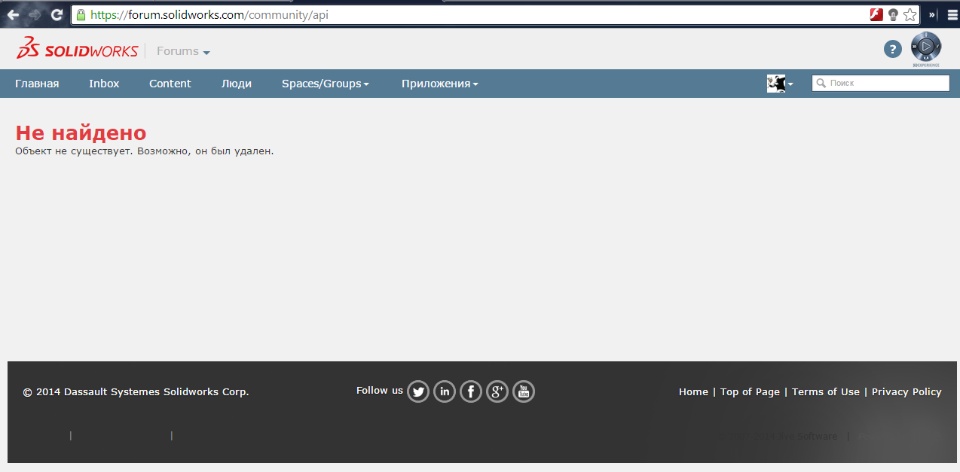Open user menu arrow beside avatar

[790, 84]
